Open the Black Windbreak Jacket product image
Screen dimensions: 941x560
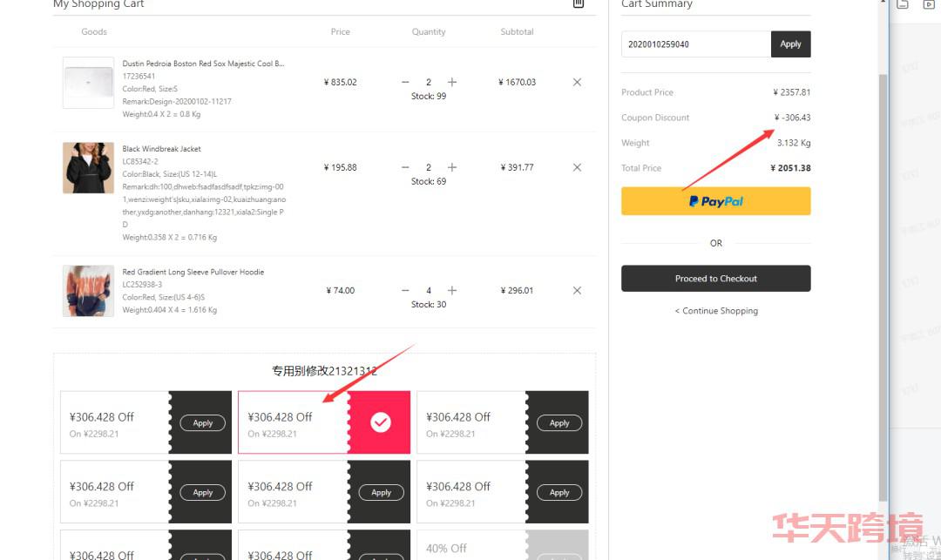[88, 168]
